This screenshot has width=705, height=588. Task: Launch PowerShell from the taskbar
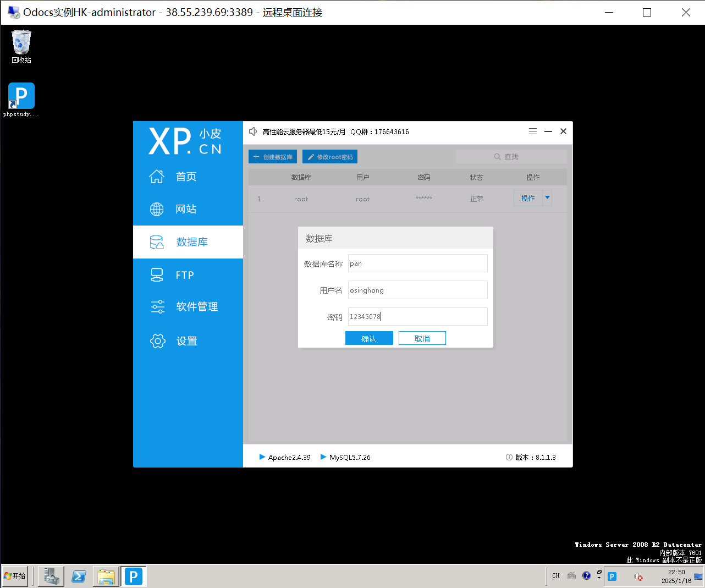pyautogui.click(x=79, y=576)
